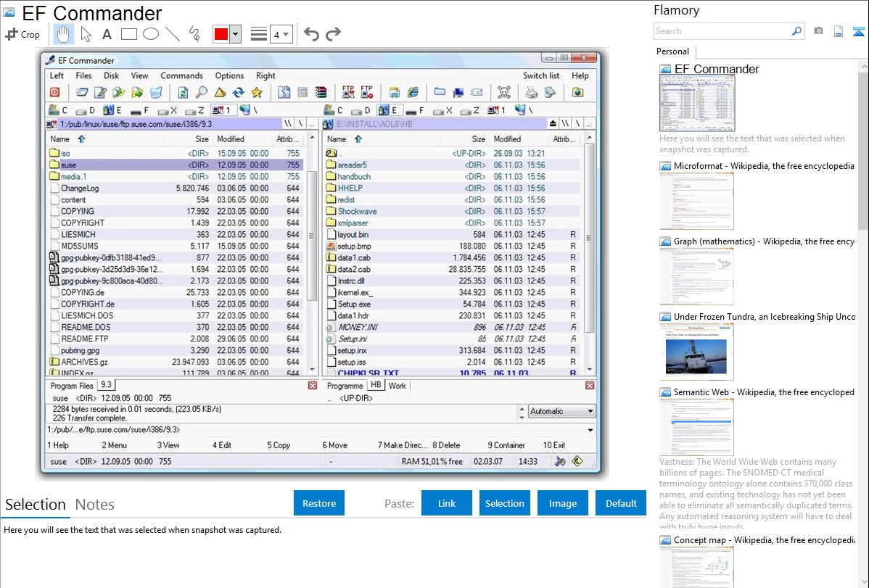869x588 pixels.
Task: Click the Paste Link button
Action: [447, 503]
